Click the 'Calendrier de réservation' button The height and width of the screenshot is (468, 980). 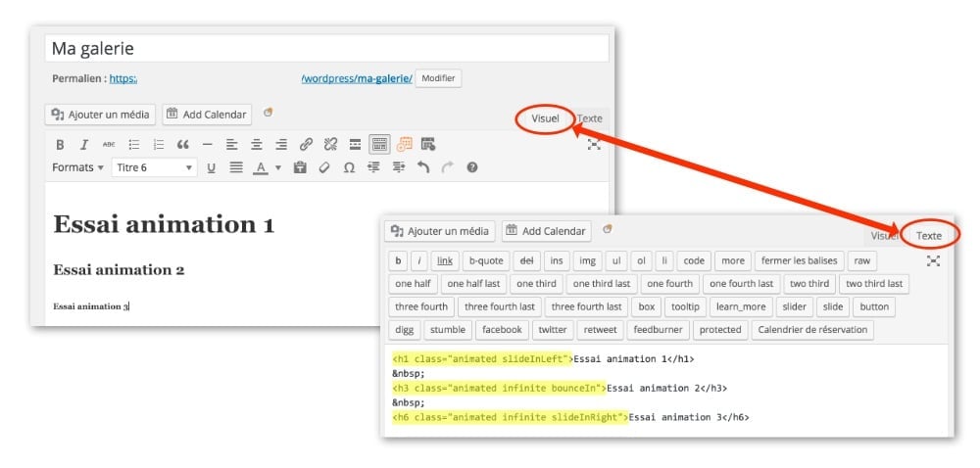coord(812,330)
